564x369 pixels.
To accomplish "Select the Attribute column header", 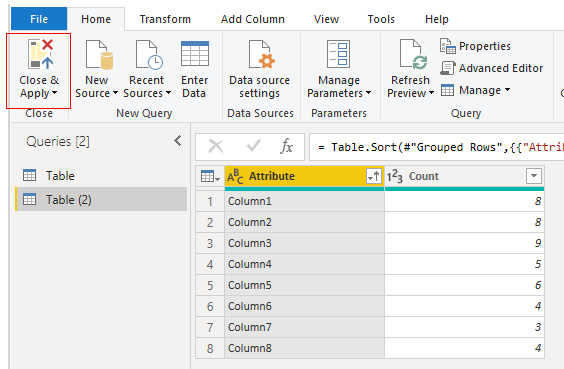I will pyautogui.click(x=304, y=176).
